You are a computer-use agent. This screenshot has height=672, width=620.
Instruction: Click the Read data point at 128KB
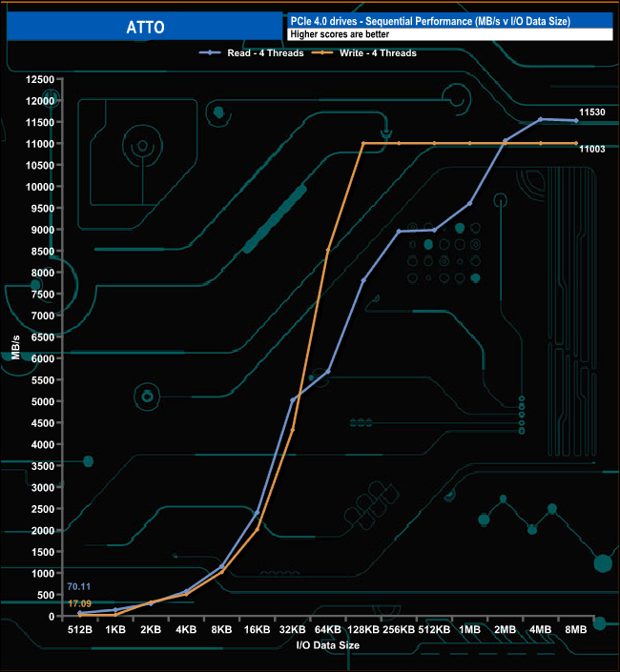[x=363, y=280]
